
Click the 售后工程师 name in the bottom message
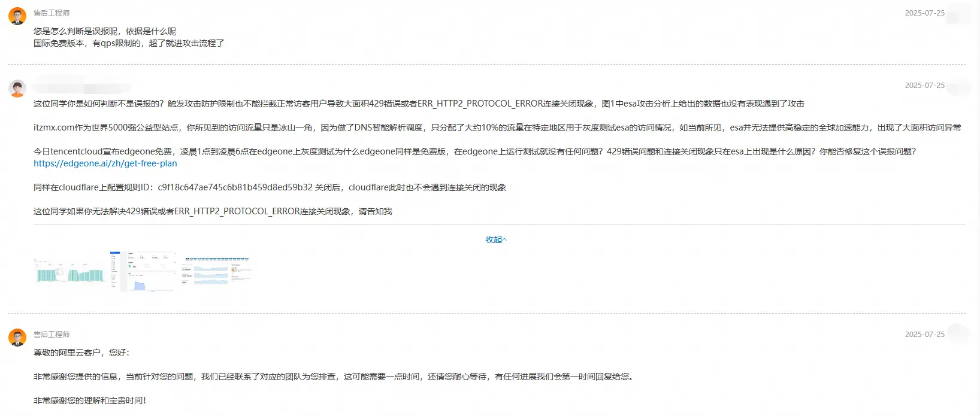tap(52, 335)
